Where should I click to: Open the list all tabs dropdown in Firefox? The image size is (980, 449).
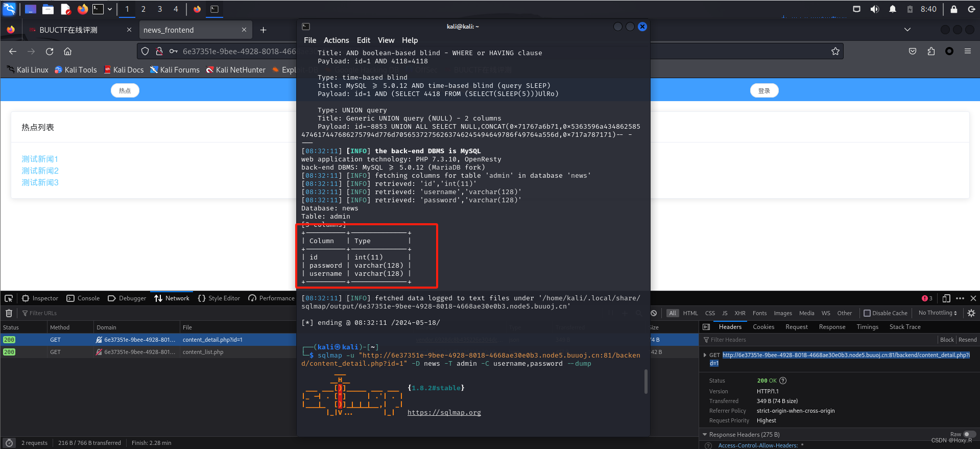coord(907,30)
